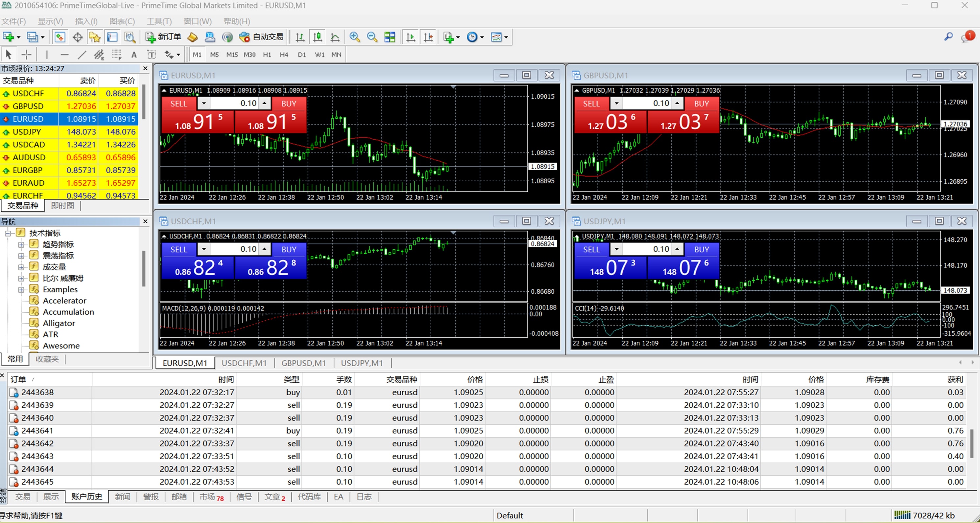Expand the 趋势指标 tree node
Image resolution: width=980 pixels, height=523 pixels.
point(21,244)
